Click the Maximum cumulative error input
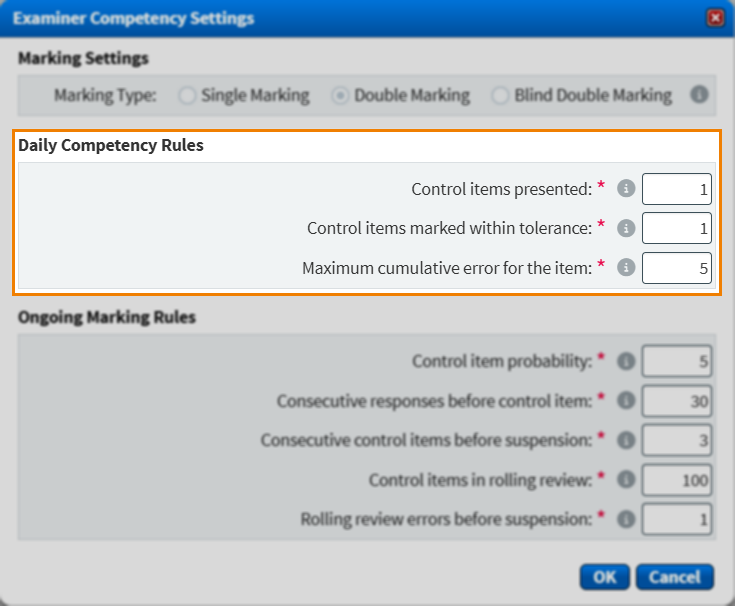The height and width of the screenshot is (606, 735). coord(676,268)
